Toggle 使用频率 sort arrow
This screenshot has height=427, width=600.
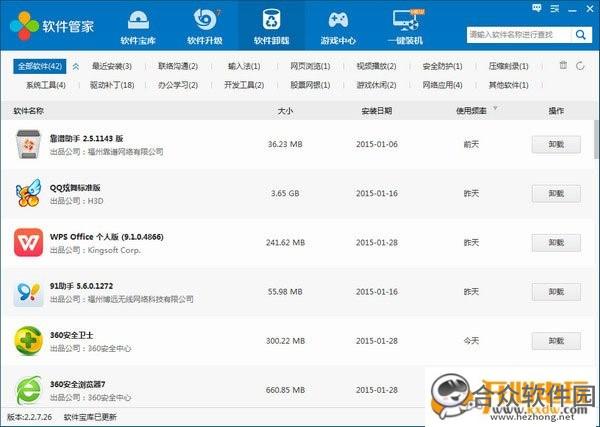[x=495, y=108]
